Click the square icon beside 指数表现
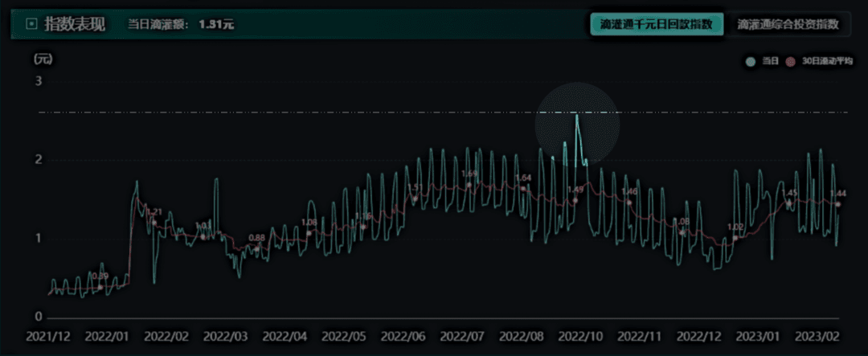 coord(31,24)
